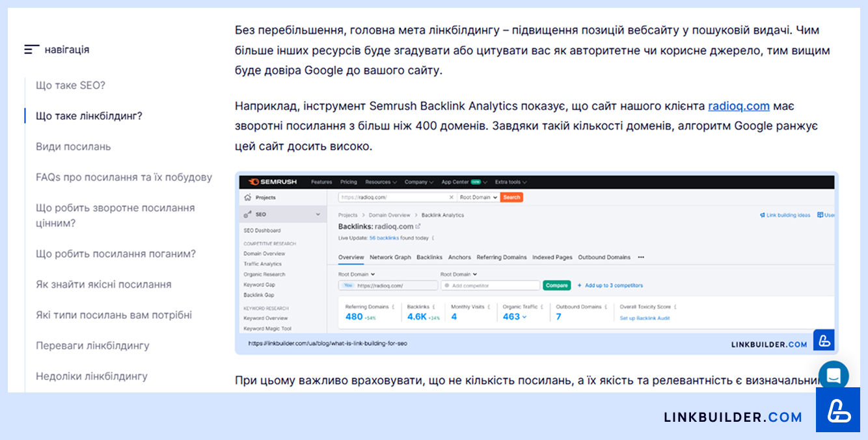The image size is (868, 440).
Task: Navigate to Що робить посилання поганим?
Action: click(116, 254)
